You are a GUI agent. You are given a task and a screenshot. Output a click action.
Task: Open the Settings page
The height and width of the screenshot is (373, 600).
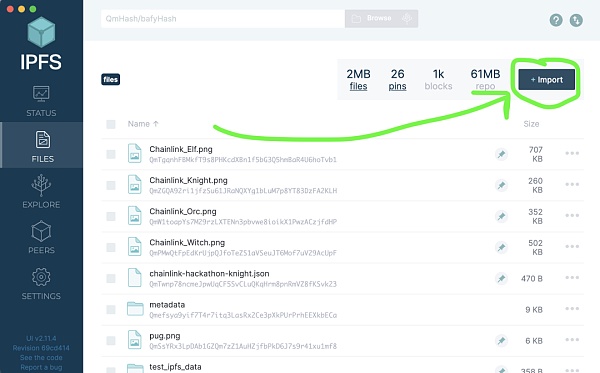(41, 283)
